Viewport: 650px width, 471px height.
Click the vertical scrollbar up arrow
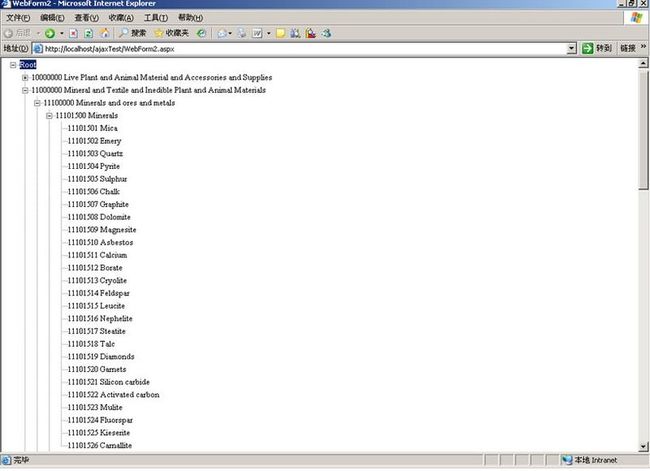[643, 63]
